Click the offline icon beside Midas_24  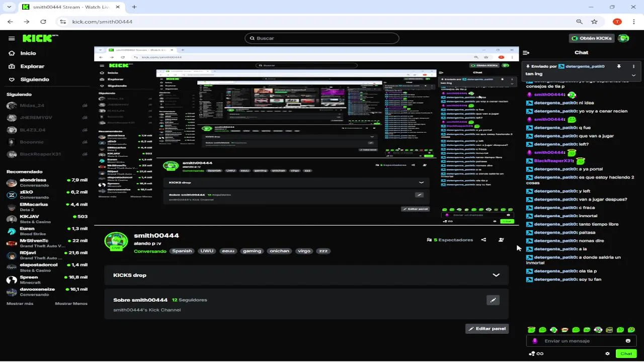(x=85, y=106)
